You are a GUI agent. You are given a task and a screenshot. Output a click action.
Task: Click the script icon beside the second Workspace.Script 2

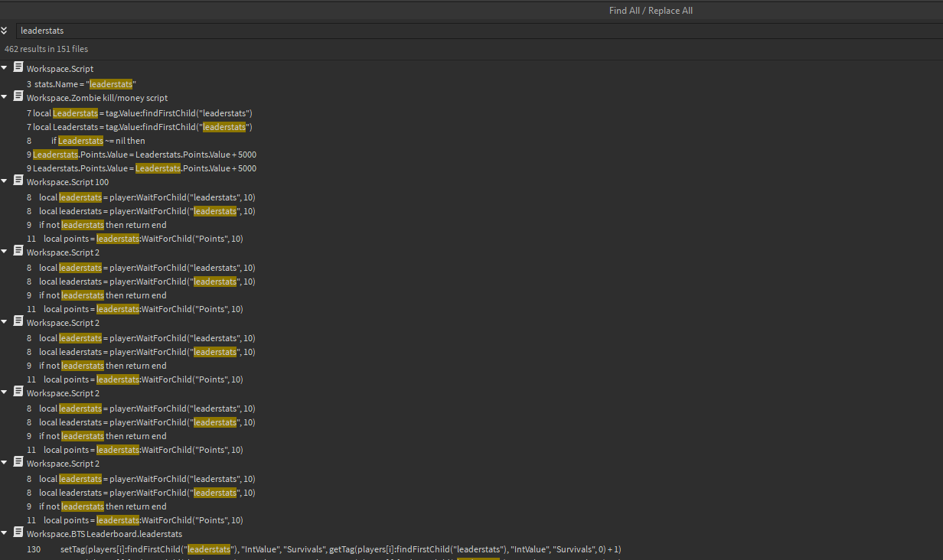(x=18, y=321)
